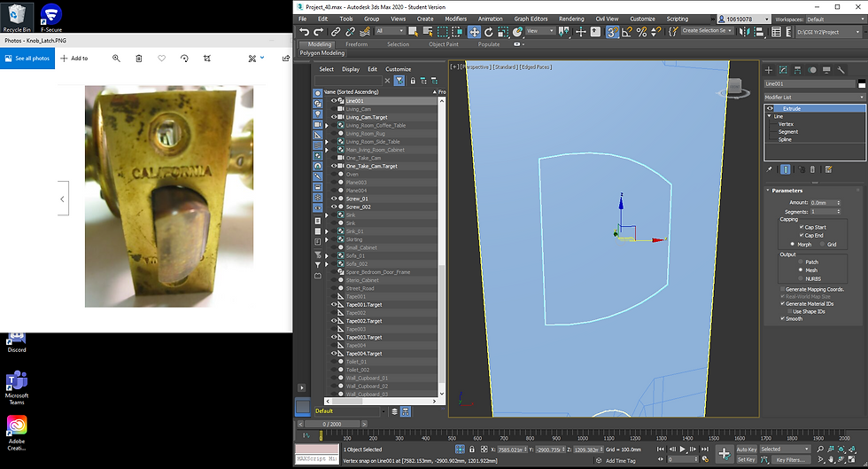Toggle Show End Result button
Viewport: 868px width, 469px height.
click(x=786, y=169)
